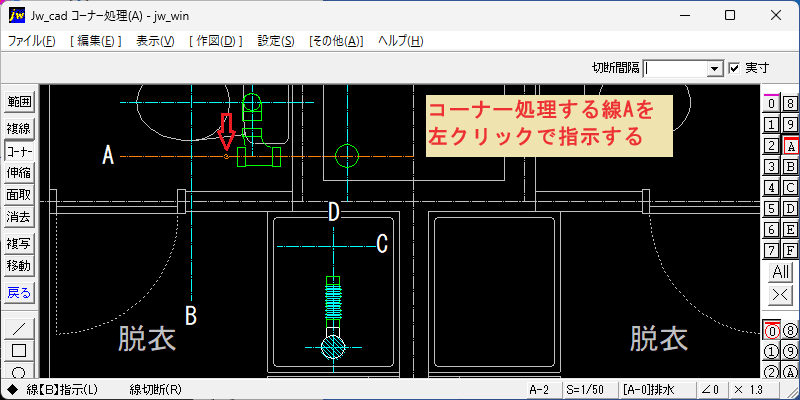The width and height of the screenshot is (800, 400).
Task: Toggle circled layer 1 button
Action: 771,352
